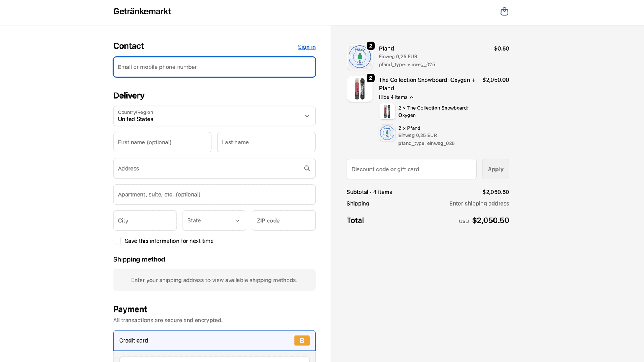Click the small Oxygen snowboard thumbnail
Viewport: 644px width, 362px height.
click(x=387, y=111)
